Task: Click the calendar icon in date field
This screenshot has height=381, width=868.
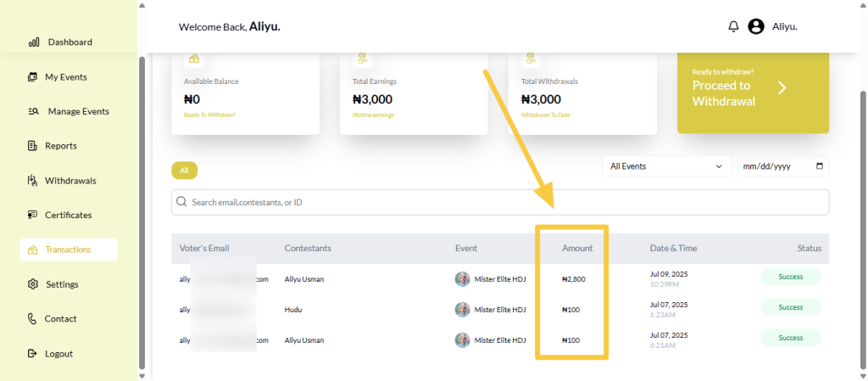Action: [819, 166]
